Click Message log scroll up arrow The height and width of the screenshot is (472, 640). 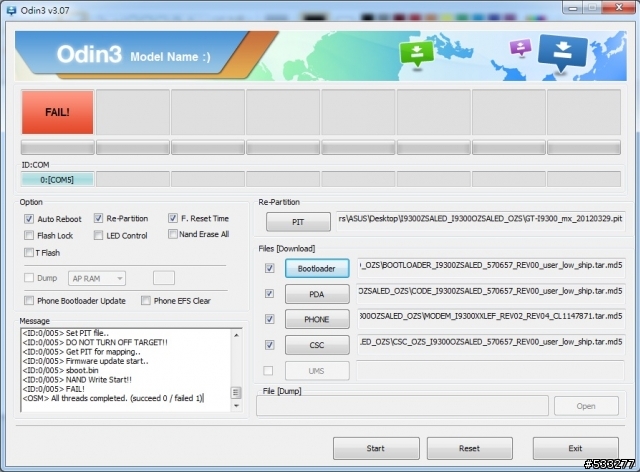pyautogui.click(x=236, y=335)
